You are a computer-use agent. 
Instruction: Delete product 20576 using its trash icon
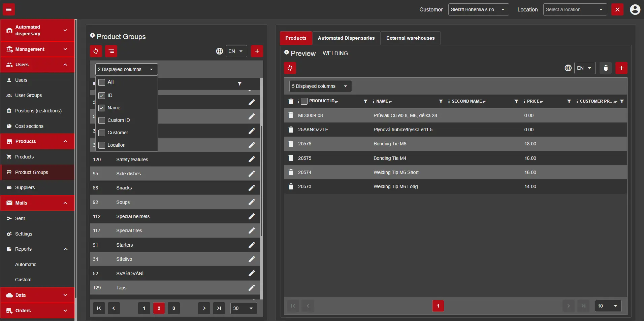(x=291, y=144)
